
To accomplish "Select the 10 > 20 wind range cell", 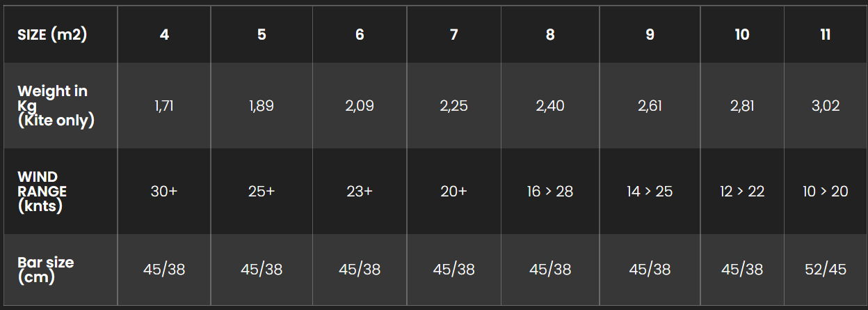I will coord(826,191).
